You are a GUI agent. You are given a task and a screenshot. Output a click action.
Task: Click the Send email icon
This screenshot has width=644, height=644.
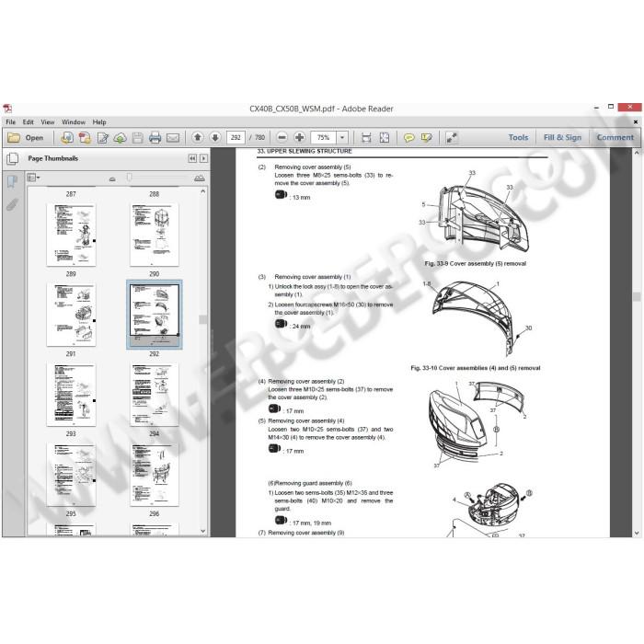173,138
